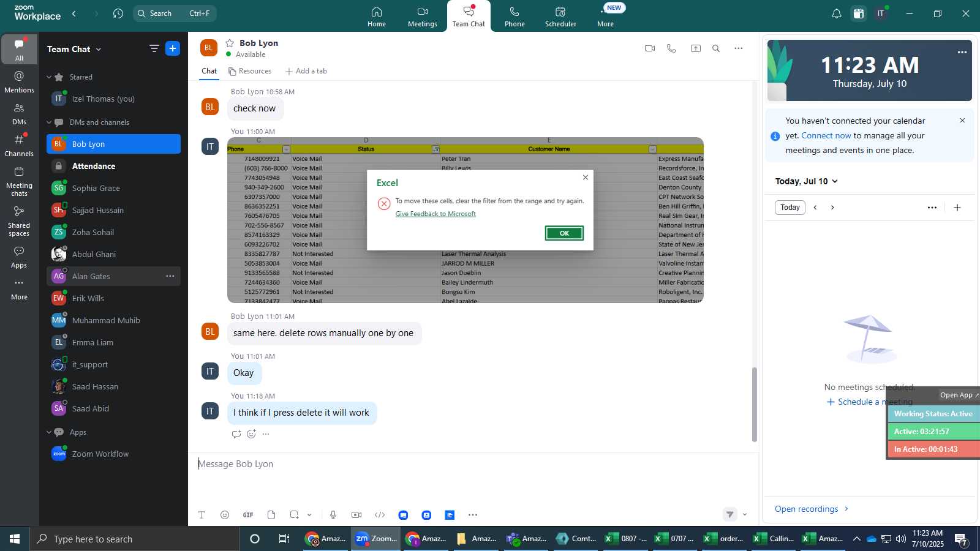
Task: Click Add a tab in chat
Action: pyautogui.click(x=306, y=71)
